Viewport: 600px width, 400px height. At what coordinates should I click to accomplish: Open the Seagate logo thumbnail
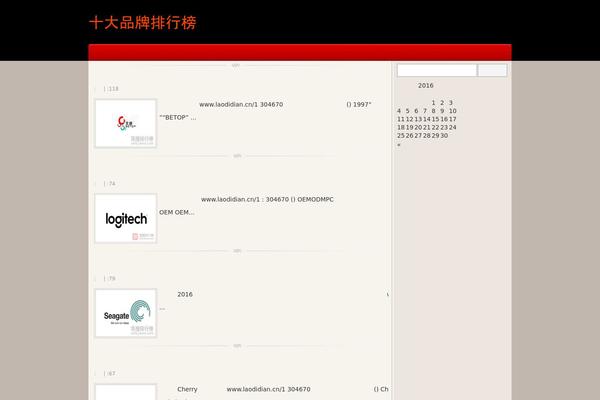pos(126,313)
